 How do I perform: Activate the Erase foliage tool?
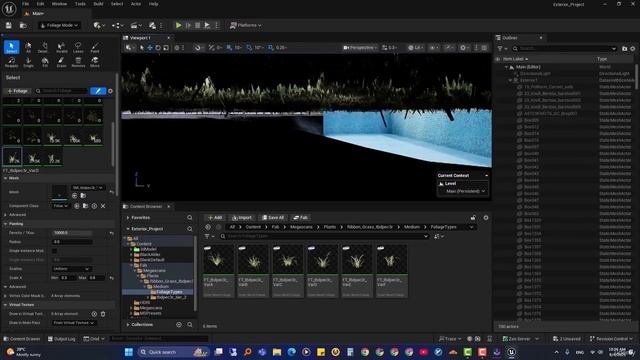61,62
